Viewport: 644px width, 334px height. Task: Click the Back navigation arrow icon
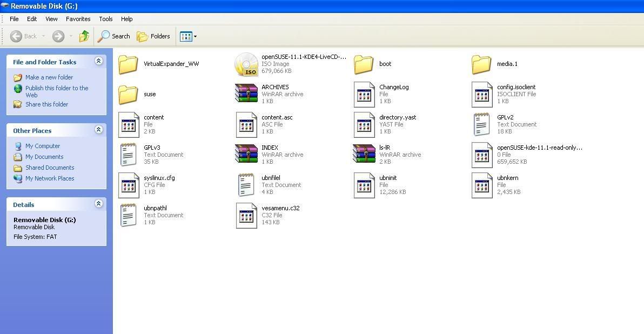(x=16, y=36)
